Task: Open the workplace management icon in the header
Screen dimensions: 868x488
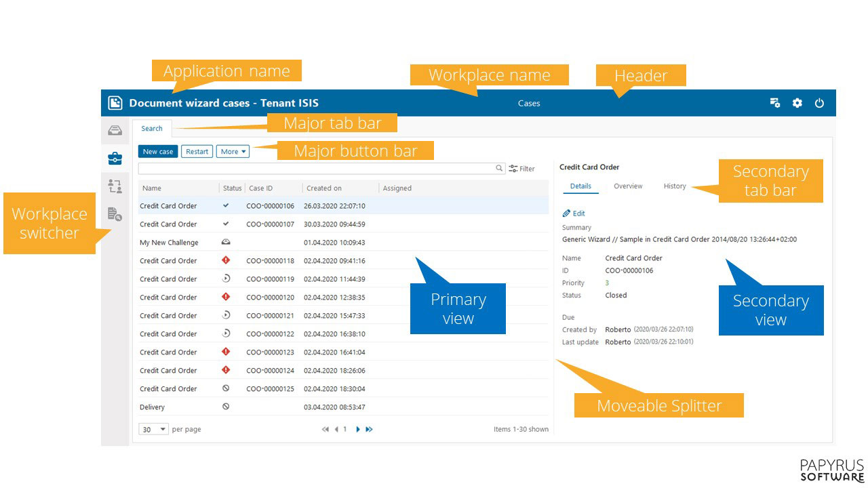Action: (774, 102)
